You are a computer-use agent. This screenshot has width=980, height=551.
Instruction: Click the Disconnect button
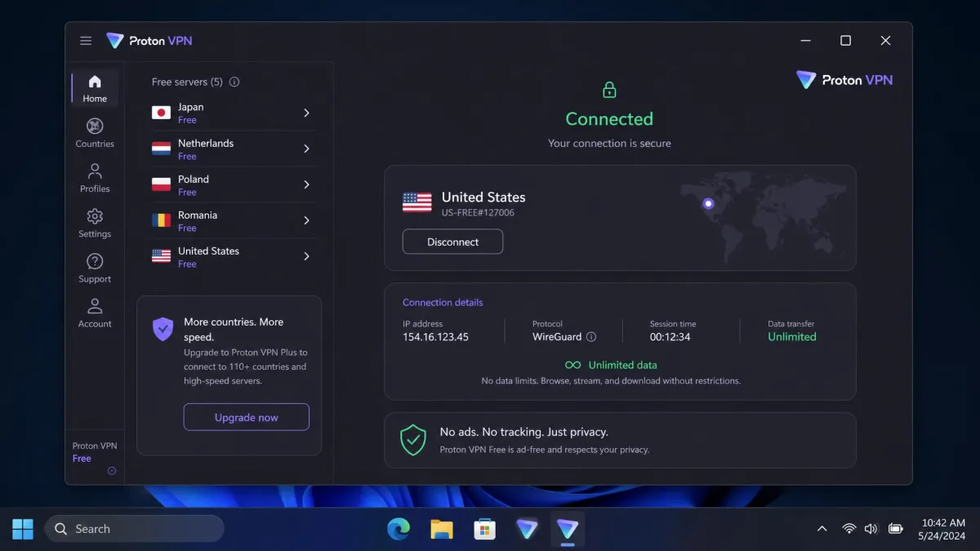(452, 242)
